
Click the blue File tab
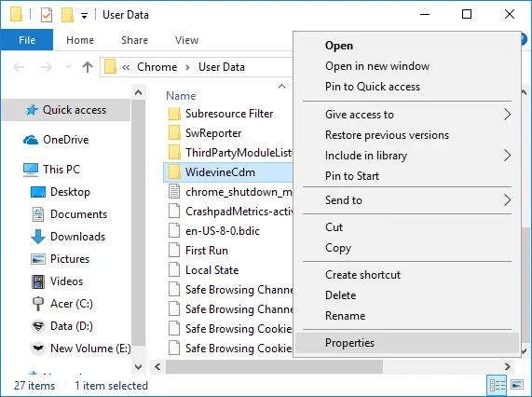27,40
